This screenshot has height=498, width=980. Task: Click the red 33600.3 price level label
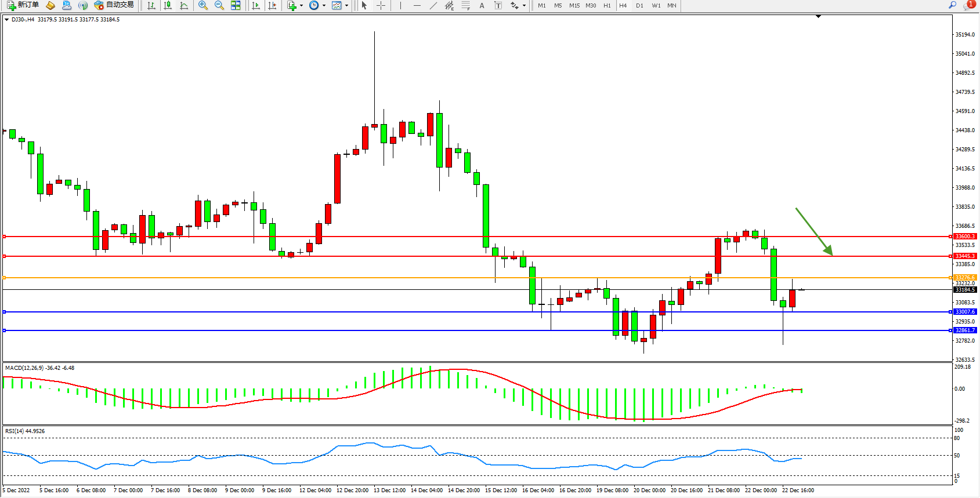(x=965, y=237)
